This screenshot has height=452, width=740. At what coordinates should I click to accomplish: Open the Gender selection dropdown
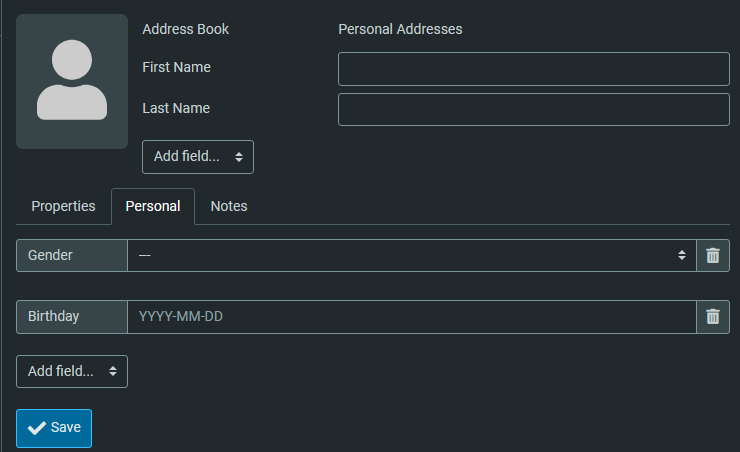coord(411,255)
